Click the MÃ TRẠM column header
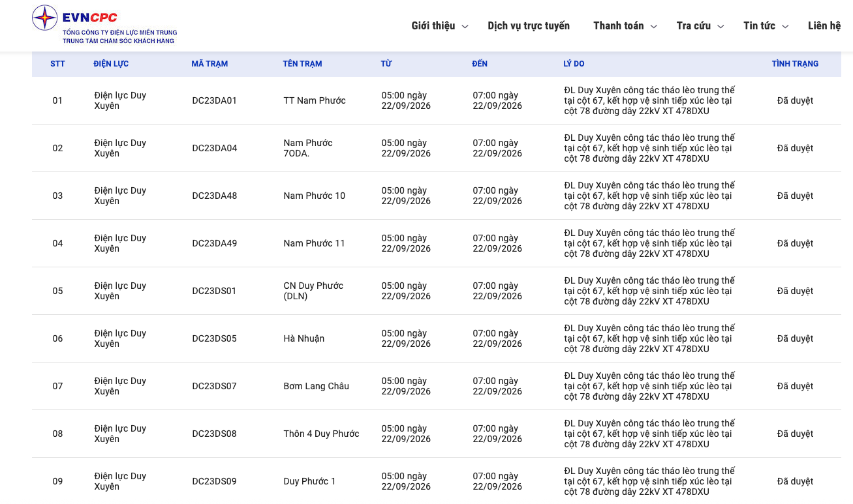 tap(209, 64)
